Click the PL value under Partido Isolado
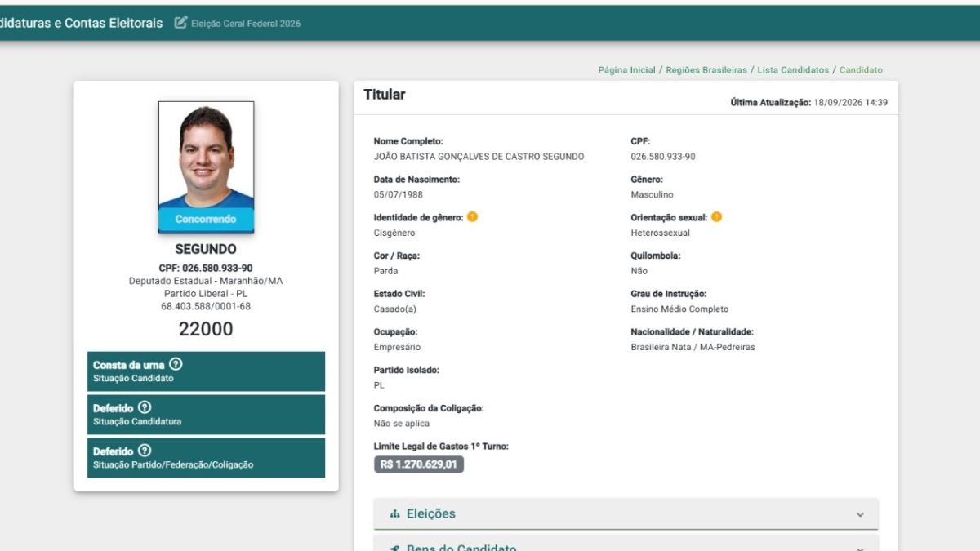The height and width of the screenshot is (551, 980). click(x=379, y=385)
